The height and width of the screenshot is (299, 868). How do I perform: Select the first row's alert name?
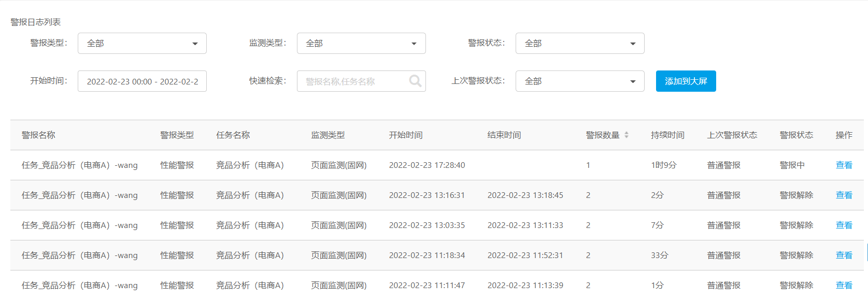pos(79,165)
